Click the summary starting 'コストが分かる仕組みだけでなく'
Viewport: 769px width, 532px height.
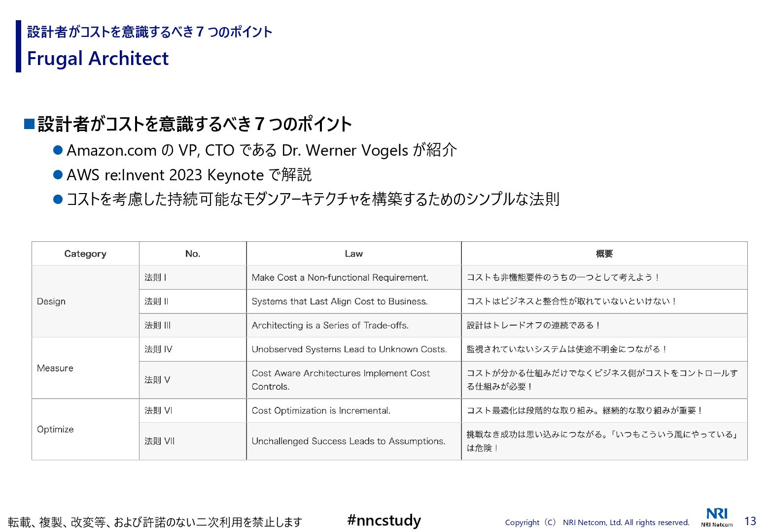click(602, 380)
